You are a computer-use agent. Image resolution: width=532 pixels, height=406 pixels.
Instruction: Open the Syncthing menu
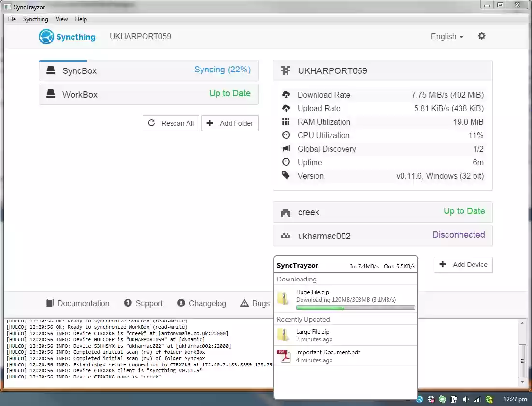[35, 19]
